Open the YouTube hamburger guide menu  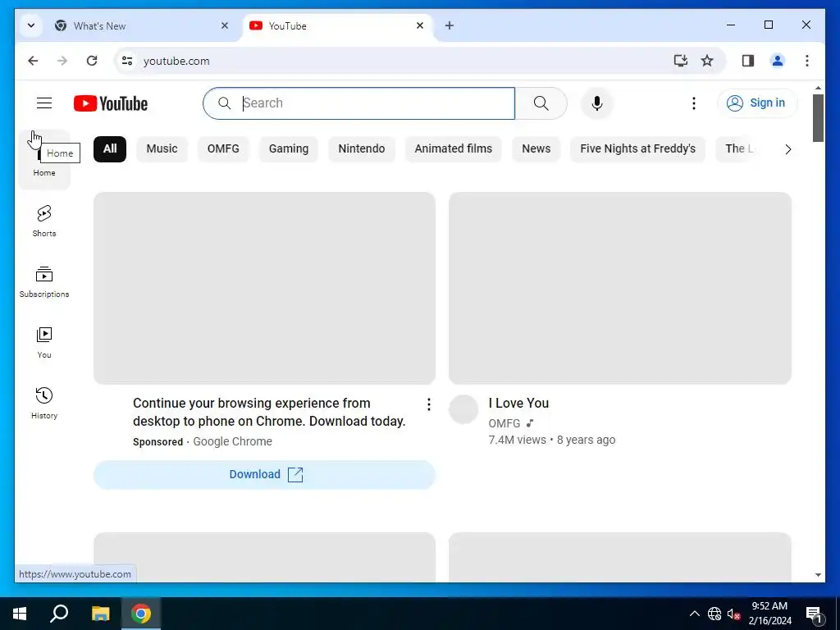[x=44, y=103]
